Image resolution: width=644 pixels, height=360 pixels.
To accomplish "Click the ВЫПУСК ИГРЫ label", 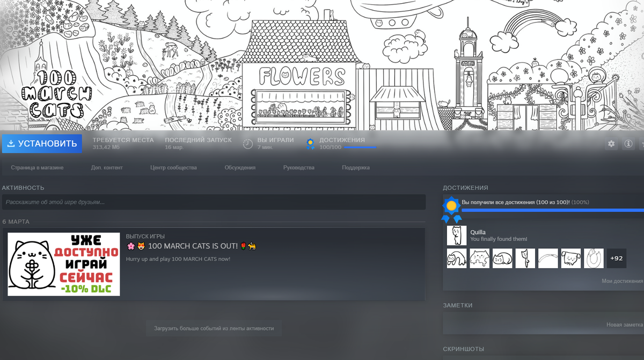I will (145, 236).
